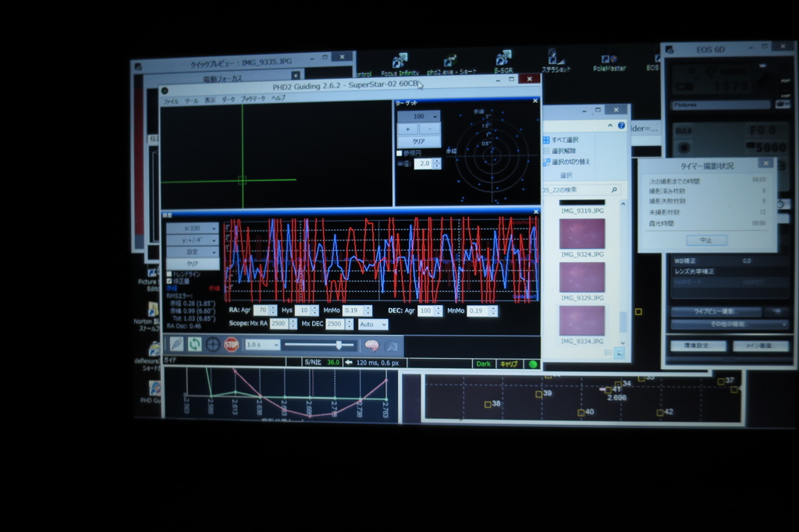Open the ステラショット desktop shortcut
This screenshot has width=799, height=532.
pos(555,61)
